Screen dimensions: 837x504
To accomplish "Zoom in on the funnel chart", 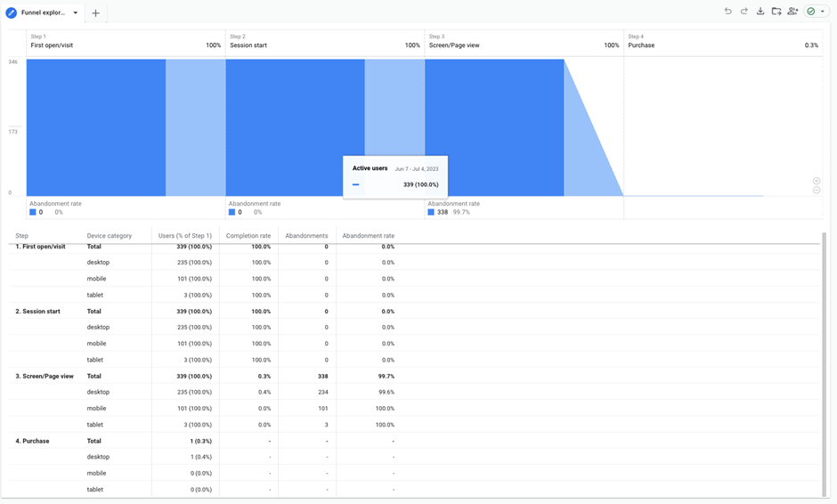I will pos(817,181).
